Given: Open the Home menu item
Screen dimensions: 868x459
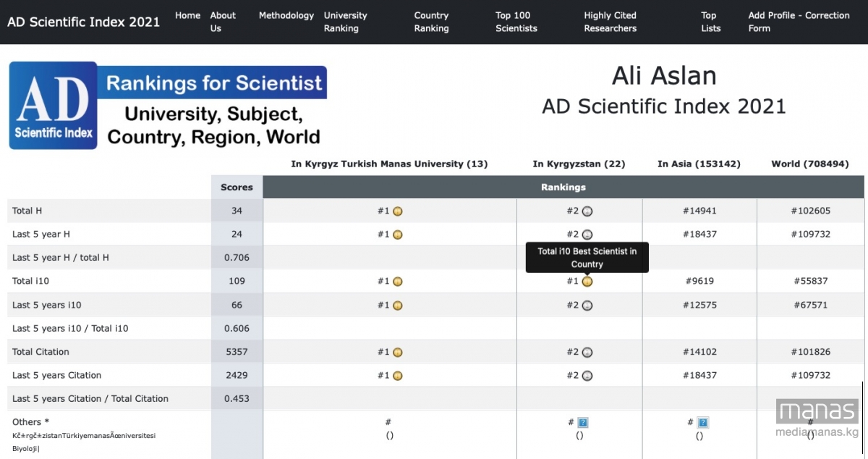Looking at the screenshot, I should (187, 15).
